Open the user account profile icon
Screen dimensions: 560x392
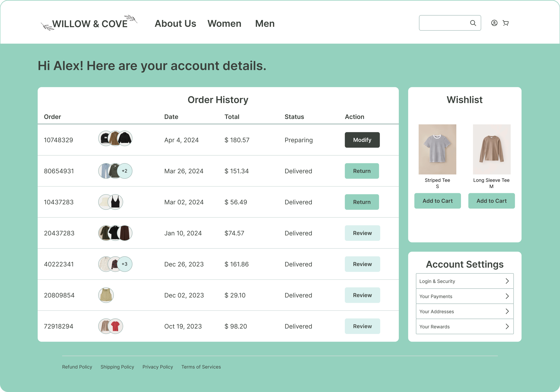pyautogui.click(x=494, y=23)
